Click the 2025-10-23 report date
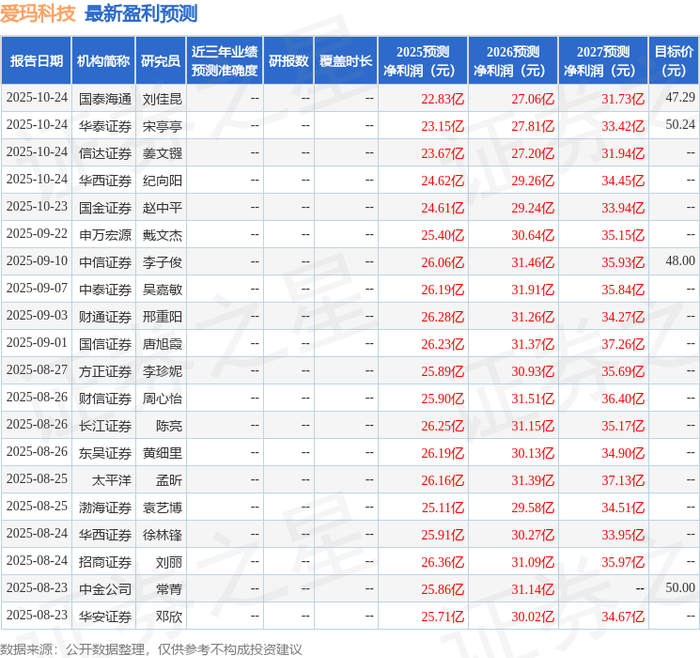This screenshot has width=700, height=658. 37,207
